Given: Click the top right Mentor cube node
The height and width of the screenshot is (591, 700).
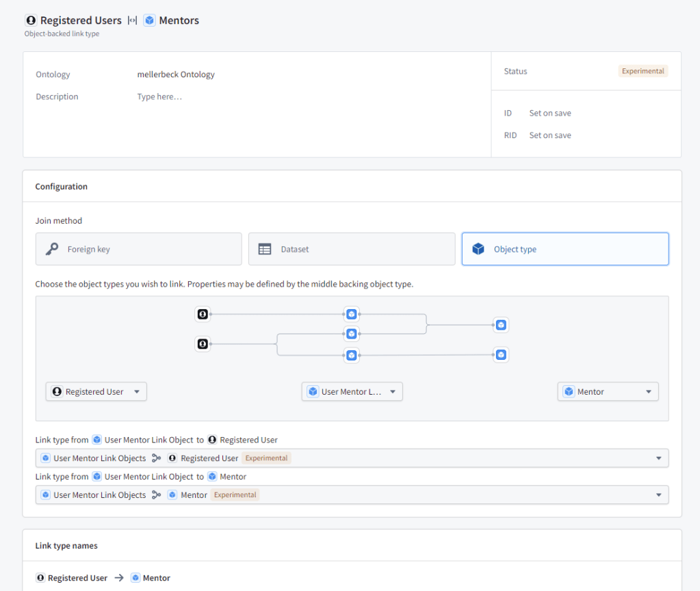Looking at the screenshot, I should pyautogui.click(x=501, y=325).
